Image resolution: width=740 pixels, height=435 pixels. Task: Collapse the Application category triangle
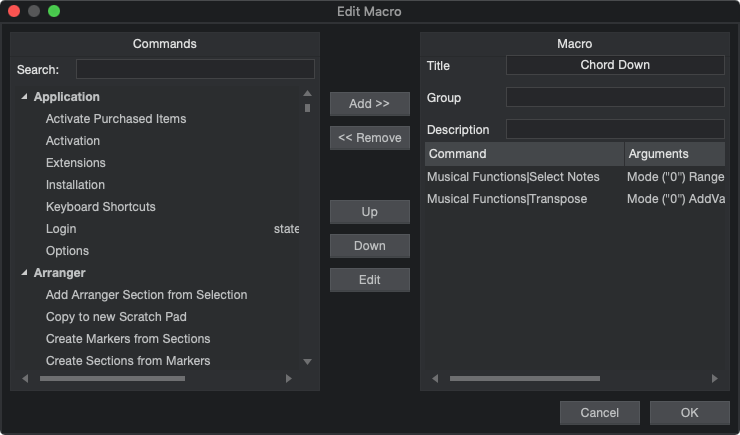24,97
